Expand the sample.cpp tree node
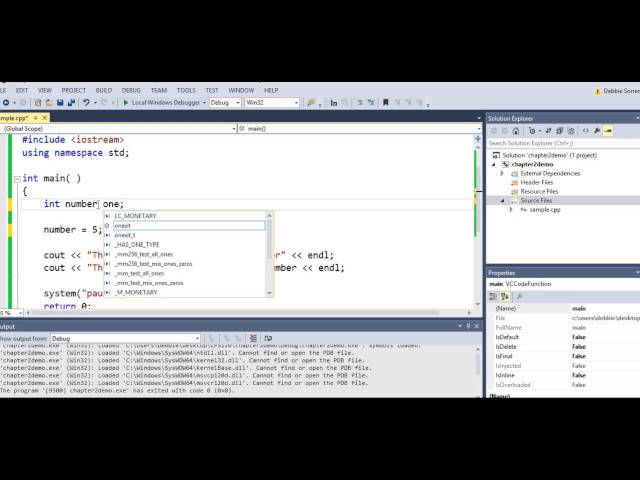This screenshot has width=640, height=480. click(511, 210)
